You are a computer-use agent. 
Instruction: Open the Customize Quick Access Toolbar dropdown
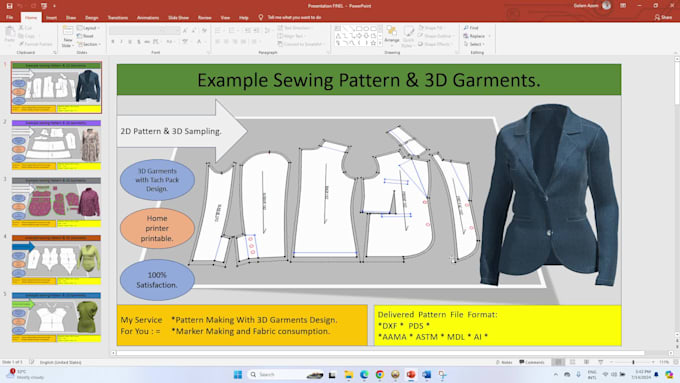point(55,6)
